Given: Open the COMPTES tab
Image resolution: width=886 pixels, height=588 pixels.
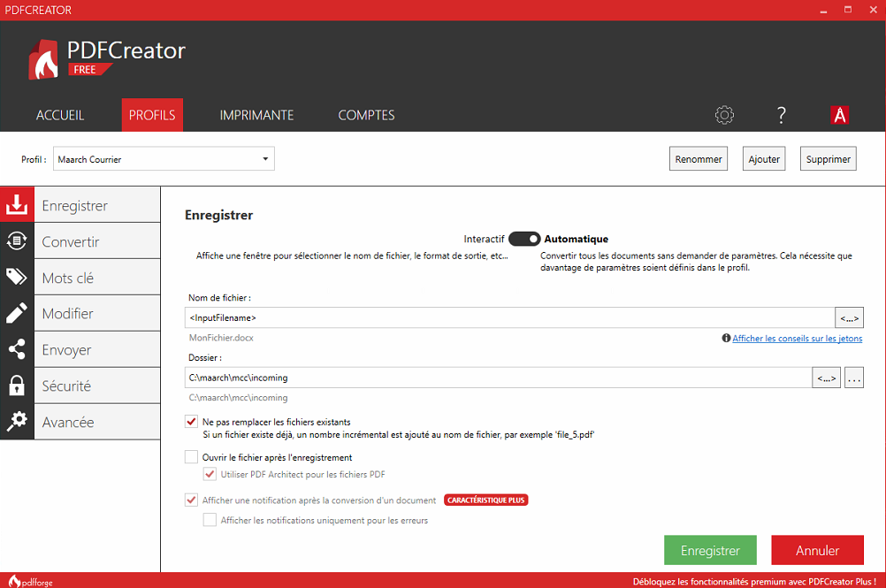Looking at the screenshot, I should point(366,115).
